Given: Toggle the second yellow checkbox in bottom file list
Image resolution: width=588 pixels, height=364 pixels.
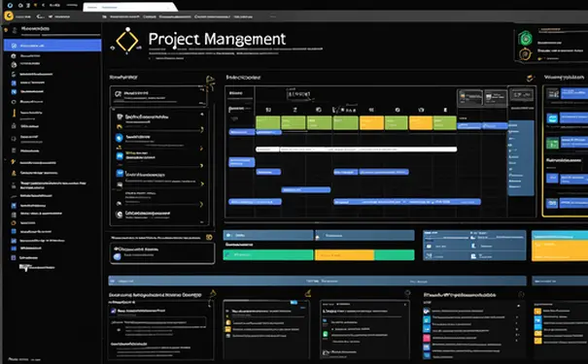Looking at the screenshot, I should pyautogui.click(x=227, y=329).
